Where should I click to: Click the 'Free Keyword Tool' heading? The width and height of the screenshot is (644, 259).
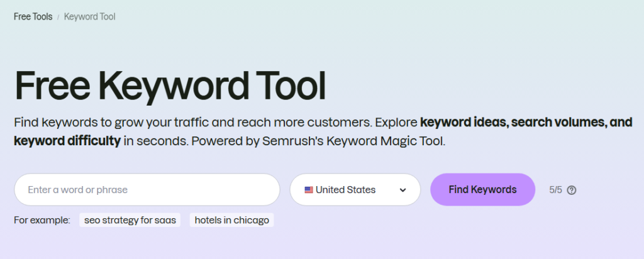170,86
